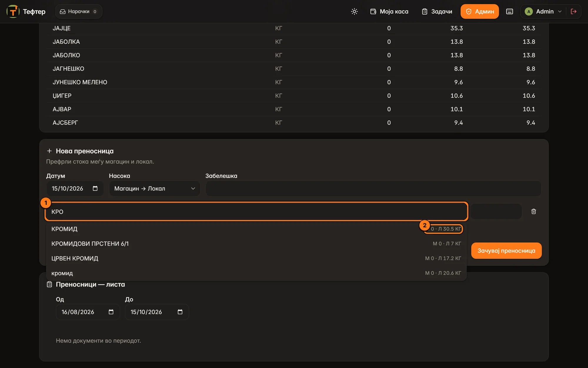Delete the transfer row with the trash icon
The image size is (588, 368).
coord(534,211)
